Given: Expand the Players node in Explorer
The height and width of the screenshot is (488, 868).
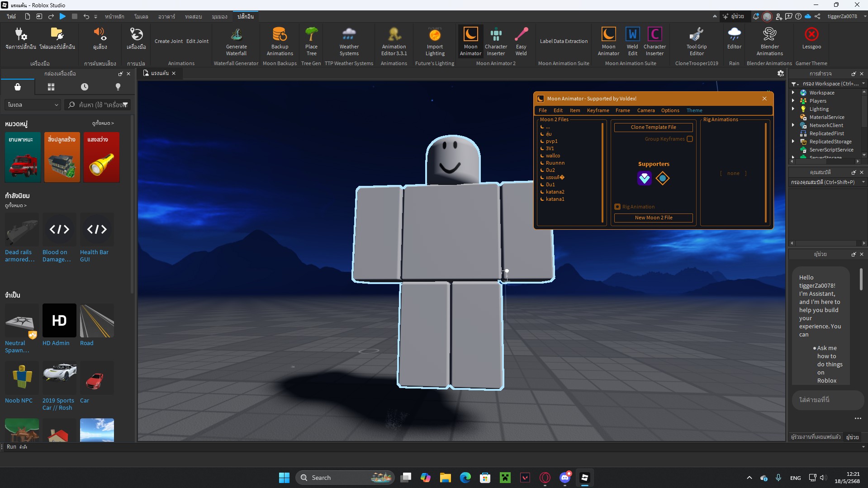Looking at the screenshot, I should pos(793,101).
